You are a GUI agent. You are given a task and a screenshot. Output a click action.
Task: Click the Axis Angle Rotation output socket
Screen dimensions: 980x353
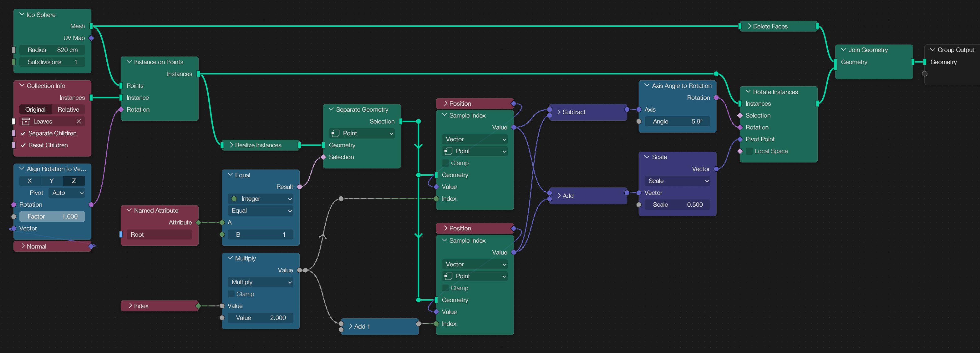pos(716,98)
